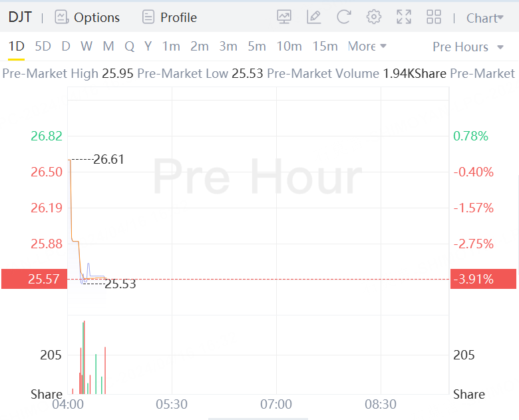The width and height of the screenshot is (519, 420).
Task: Choose the 15m interval
Action: click(x=325, y=46)
